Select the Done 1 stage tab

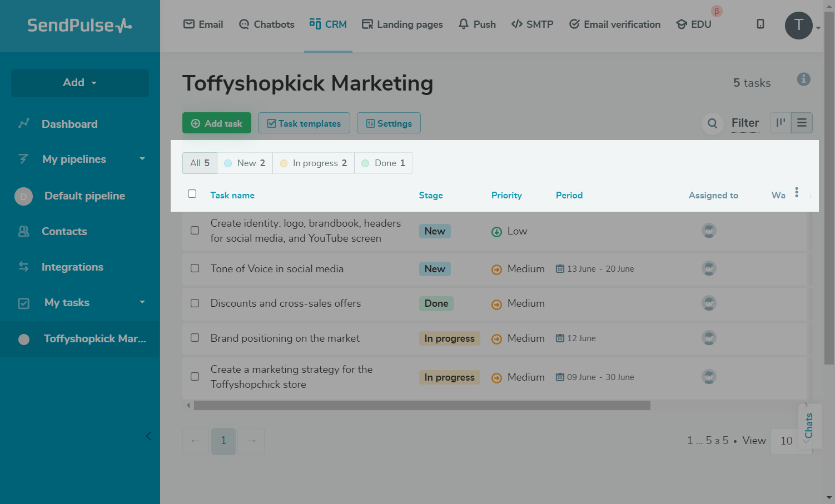[x=384, y=163]
